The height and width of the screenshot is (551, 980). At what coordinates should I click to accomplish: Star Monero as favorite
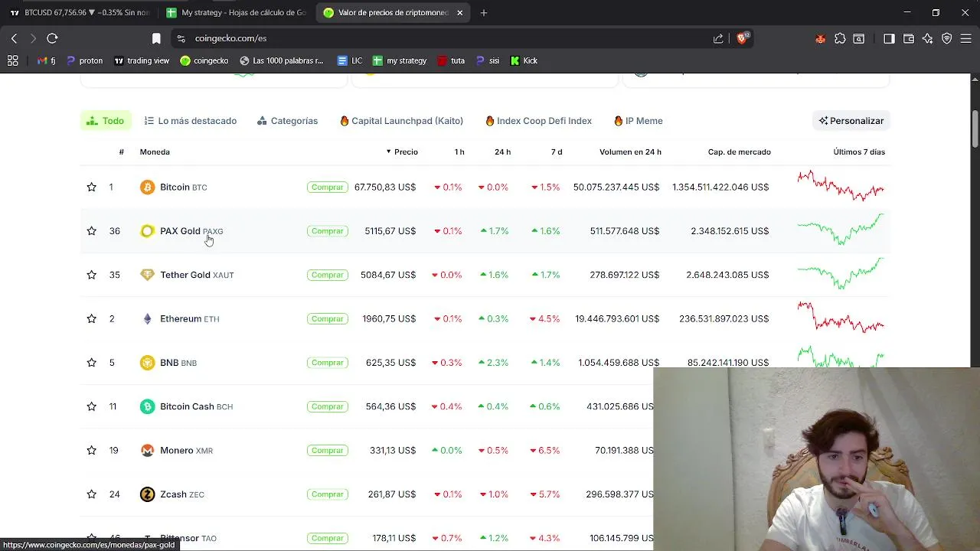click(x=91, y=450)
